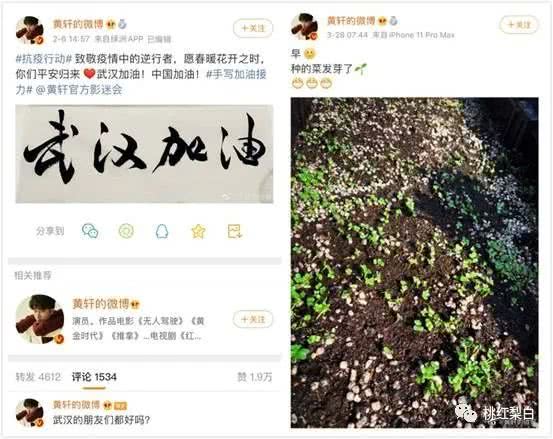
Task: Open @黄轩官方影迷会 mention link
Action: 79,90
